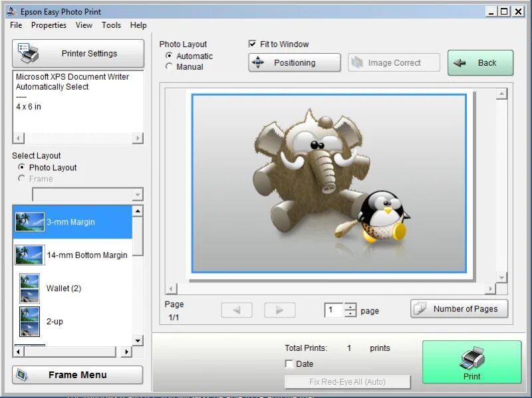Enable the Fit to Window checkbox
Screen dimensions: 532x398
coord(252,44)
